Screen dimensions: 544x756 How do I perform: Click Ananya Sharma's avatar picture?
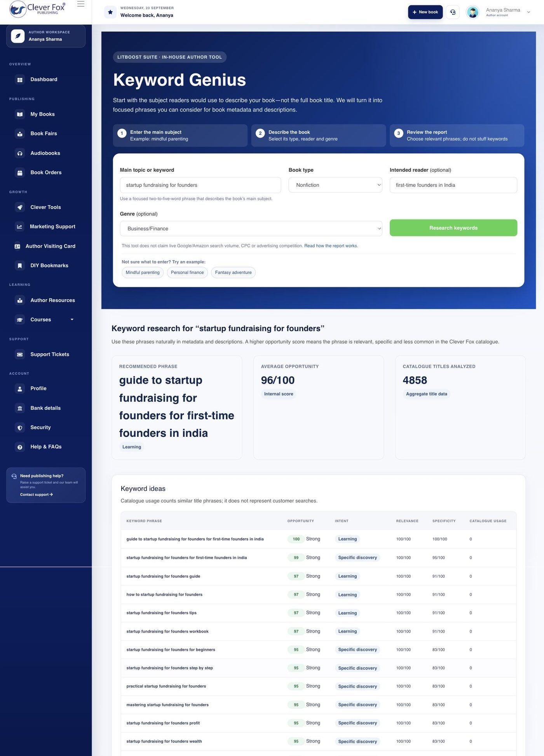click(x=473, y=12)
